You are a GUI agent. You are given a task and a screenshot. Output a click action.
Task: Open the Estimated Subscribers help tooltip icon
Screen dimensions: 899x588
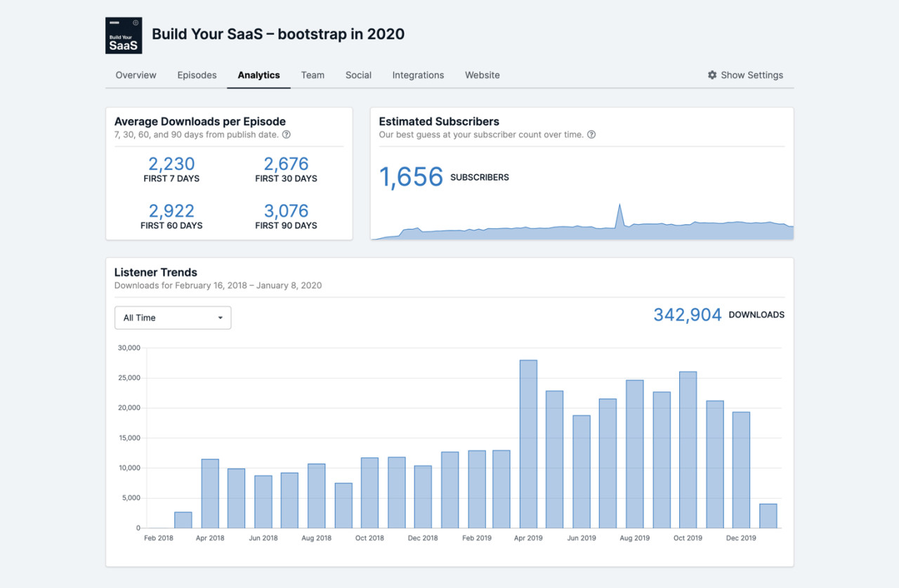pos(591,134)
